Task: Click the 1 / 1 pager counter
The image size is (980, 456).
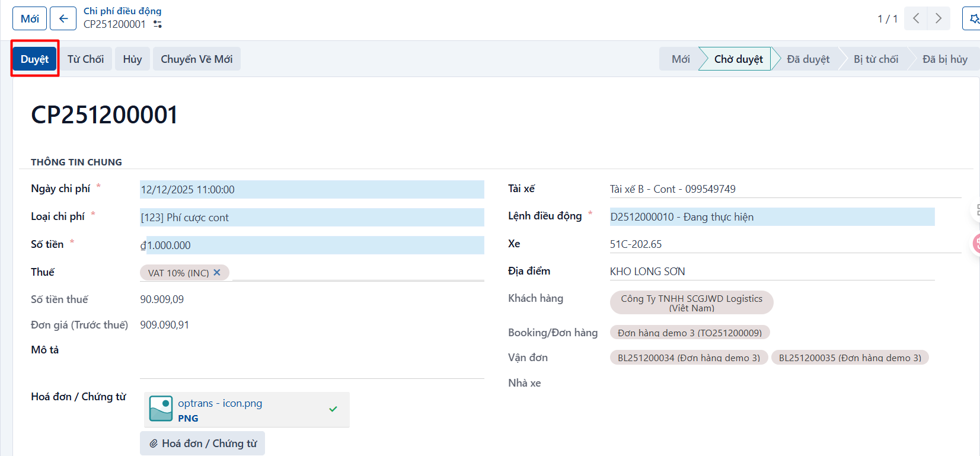Action: (888, 19)
